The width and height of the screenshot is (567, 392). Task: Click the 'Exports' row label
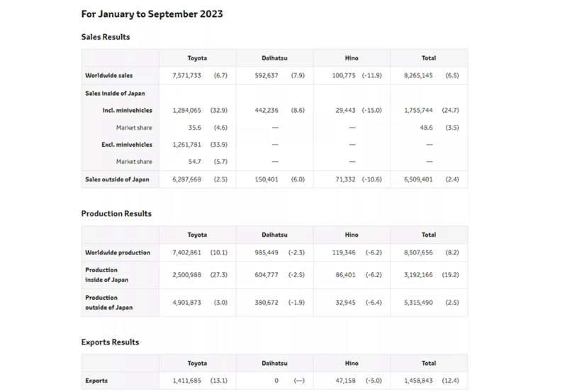96,381
